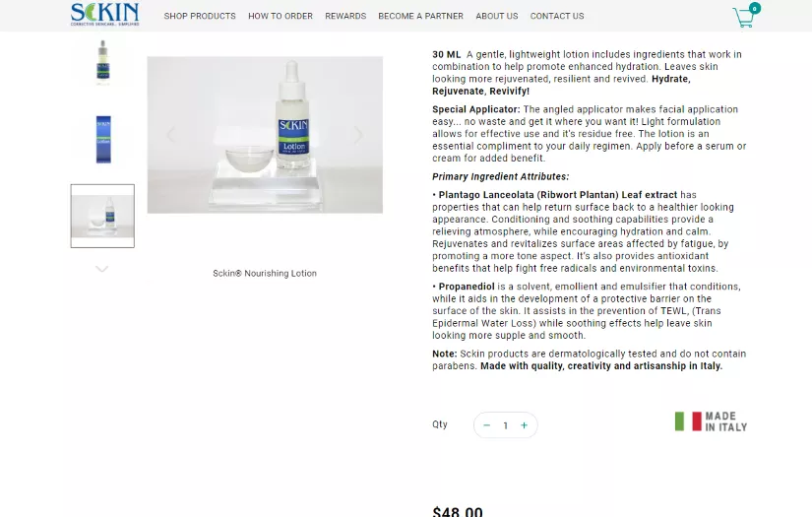This screenshot has width=812, height=517.
Task: Click the cart item count badge
Action: click(755, 8)
